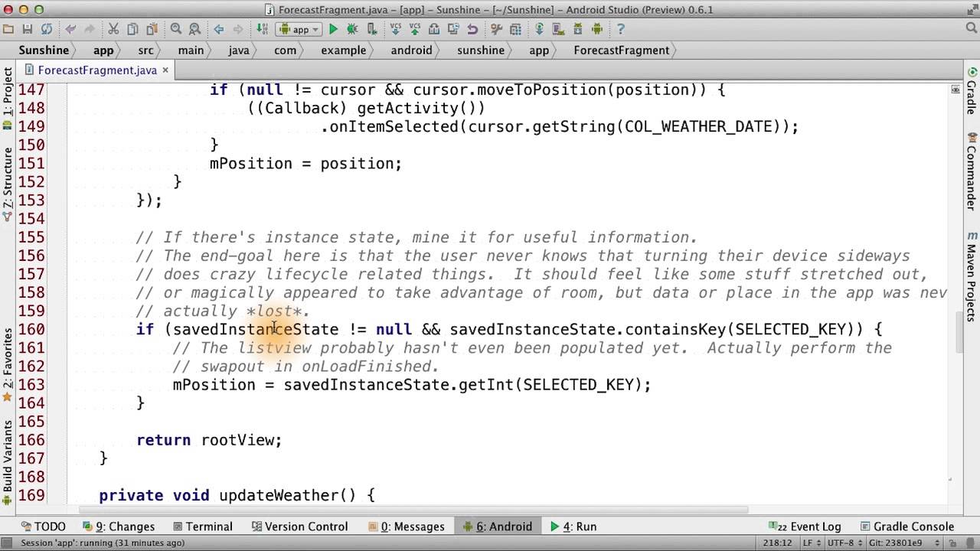Open Project Structure icon
Screen dimensions: 980x551
[x=515, y=29]
